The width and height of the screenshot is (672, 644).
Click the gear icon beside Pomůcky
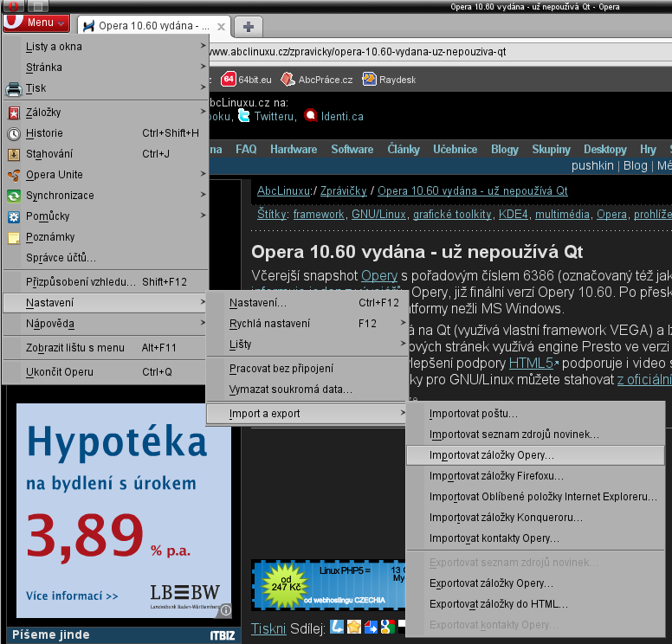14,216
